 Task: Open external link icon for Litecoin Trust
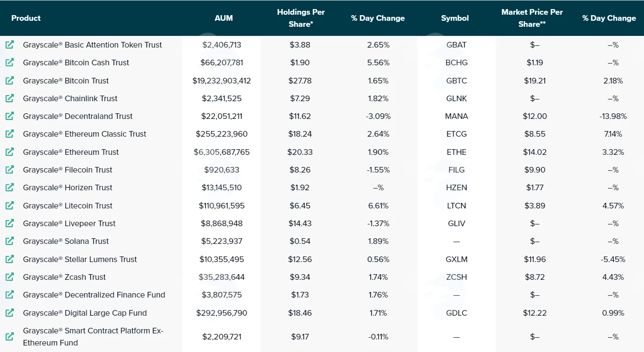pyautogui.click(x=10, y=205)
